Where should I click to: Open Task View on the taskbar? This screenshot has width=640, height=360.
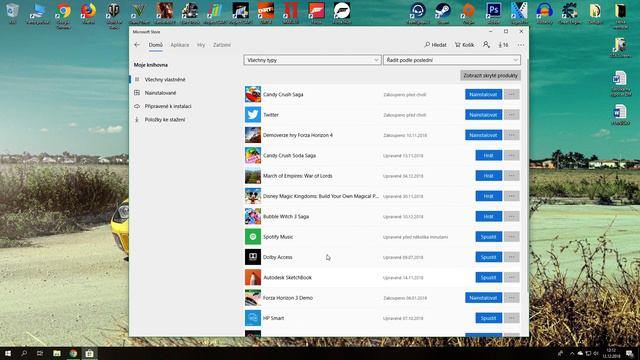40,353
